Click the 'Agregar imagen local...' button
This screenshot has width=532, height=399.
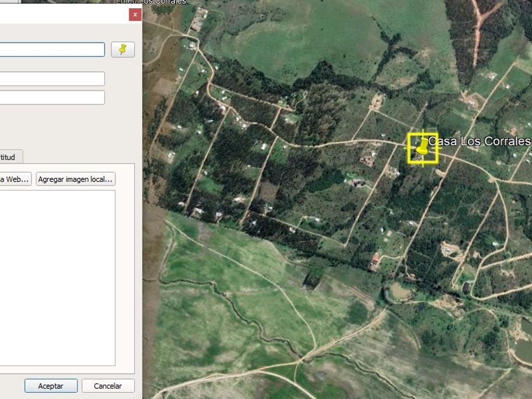(x=75, y=179)
